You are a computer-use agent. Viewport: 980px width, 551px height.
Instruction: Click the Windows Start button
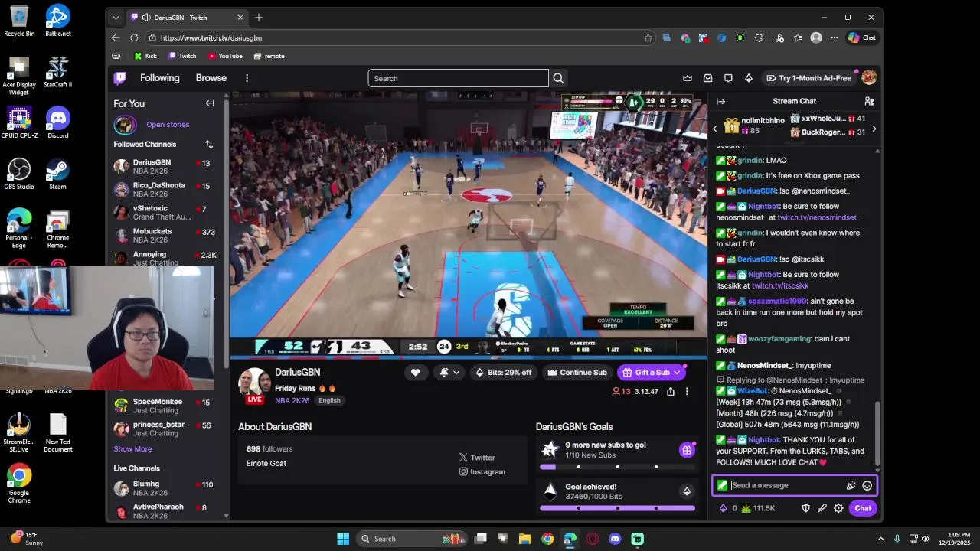343,539
